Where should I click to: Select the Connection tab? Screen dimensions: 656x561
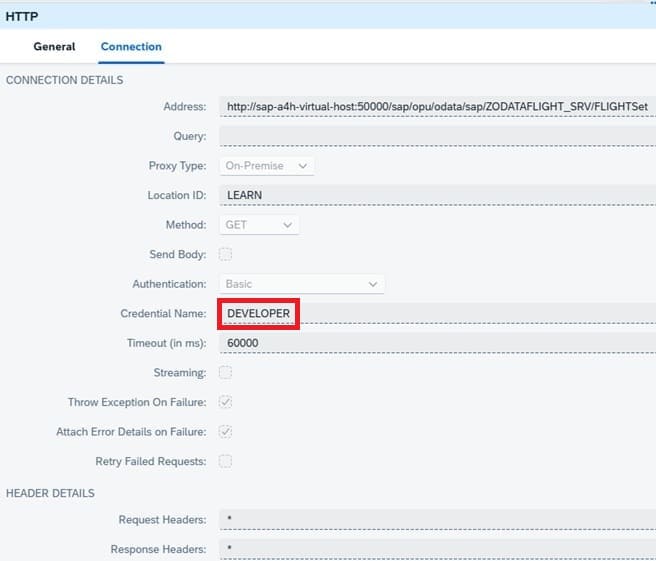(x=131, y=47)
